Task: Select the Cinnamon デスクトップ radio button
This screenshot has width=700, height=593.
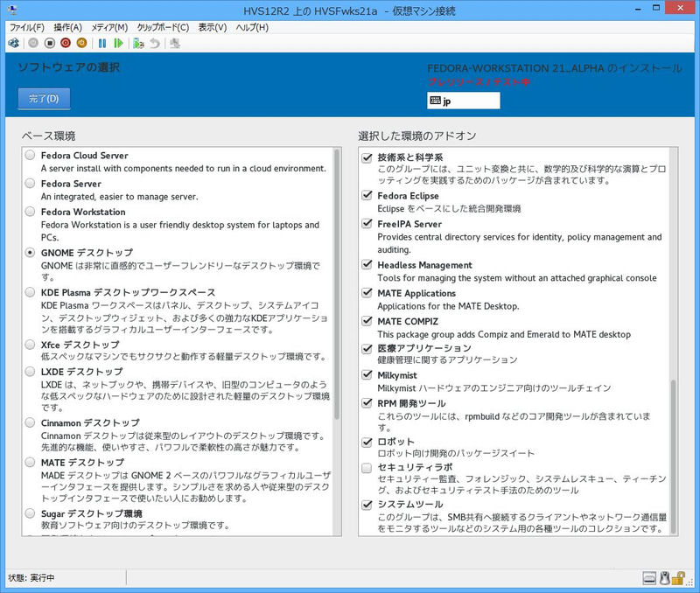Action: [x=30, y=422]
